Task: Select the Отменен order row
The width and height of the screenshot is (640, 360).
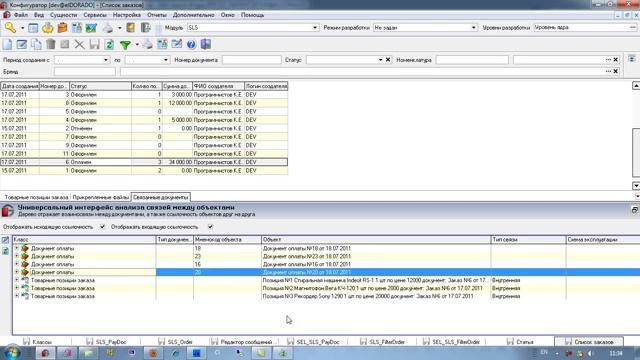Action: [x=144, y=128]
